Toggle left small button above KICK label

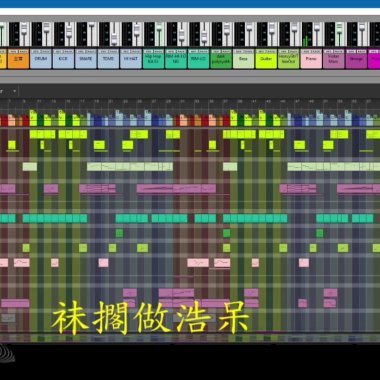[58, 51]
